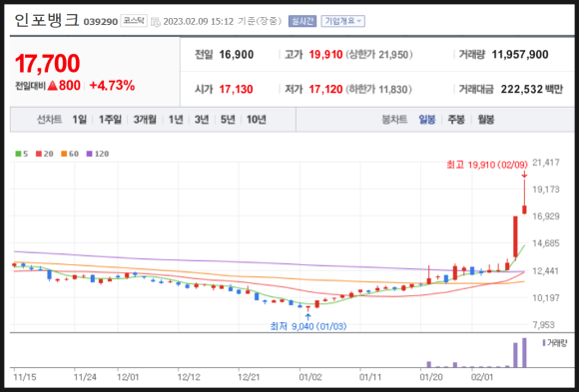Click the 12/12 date axis label
Image resolution: width=579 pixels, height=392 pixels.
[x=189, y=377]
